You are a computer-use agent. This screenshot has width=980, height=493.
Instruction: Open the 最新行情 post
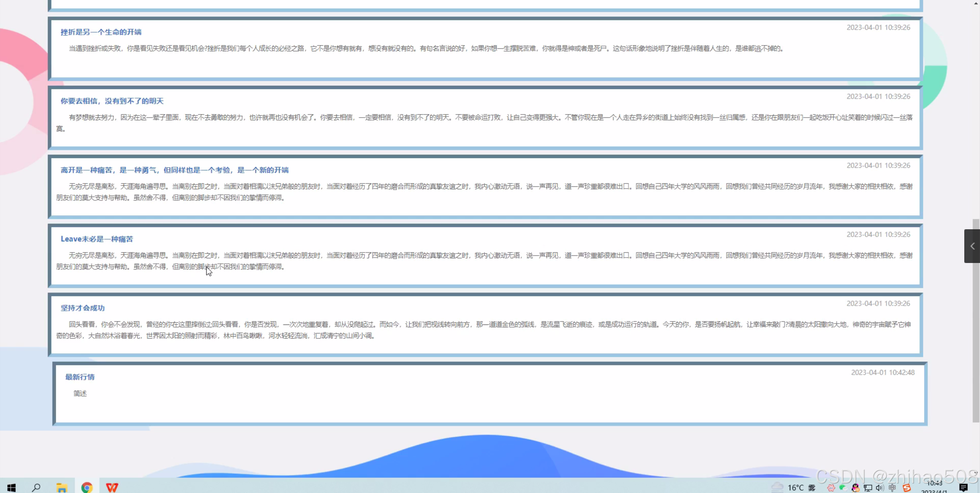coord(80,377)
